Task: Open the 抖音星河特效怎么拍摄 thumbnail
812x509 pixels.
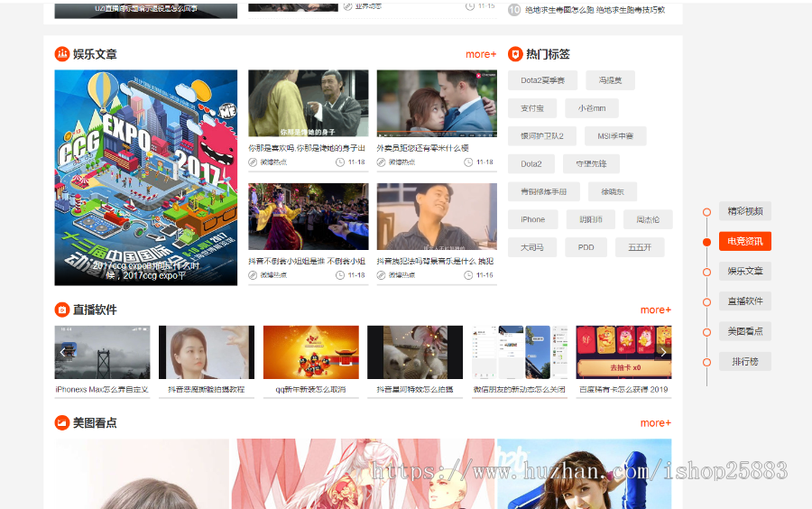Action: [415, 352]
